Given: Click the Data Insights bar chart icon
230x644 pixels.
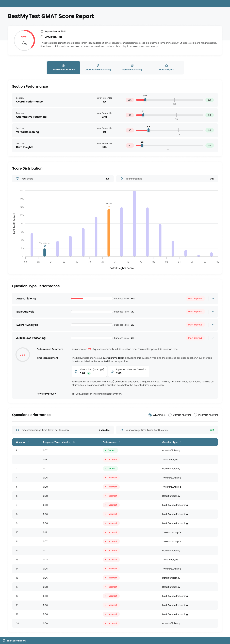Looking at the screenshot, I should point(166,66).
